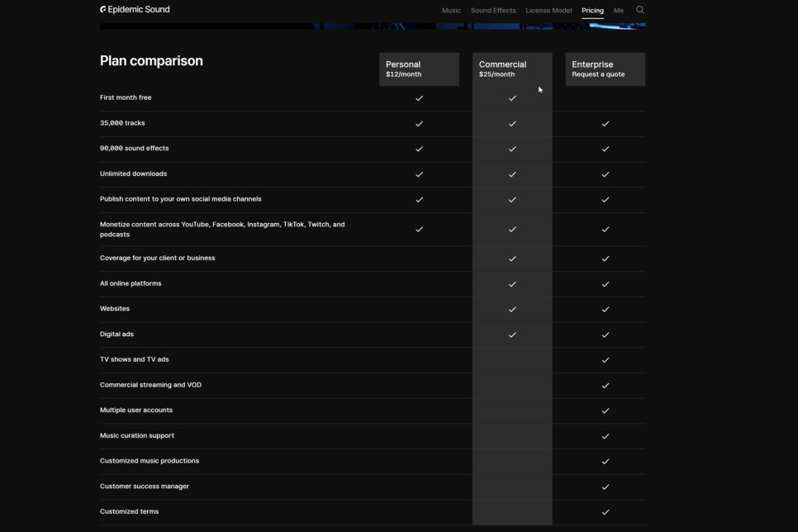The image size is (798, 532).
Task: Click Multiple user accounts checkmark
Action: click(606, 411)
